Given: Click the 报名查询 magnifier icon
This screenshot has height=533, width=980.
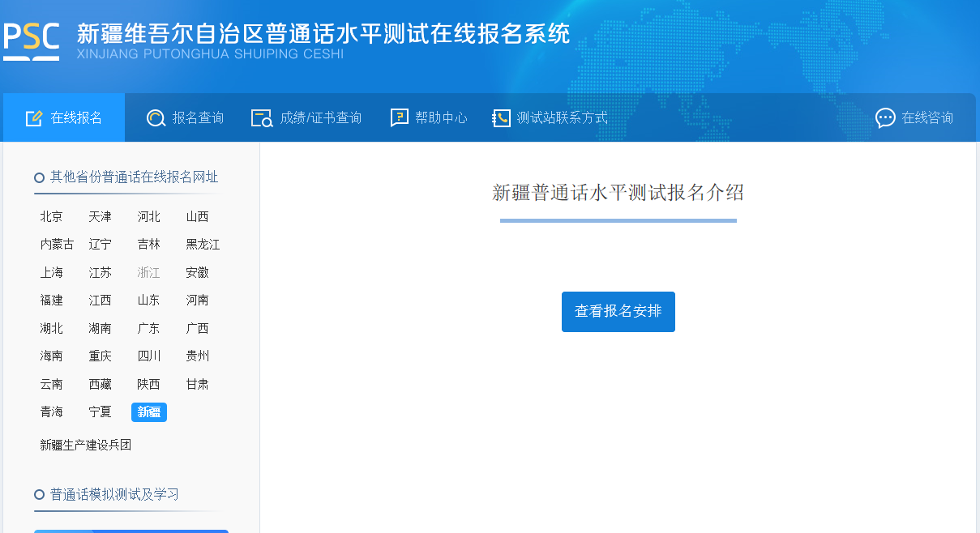Looking at the screenshot, I should [156, 118].
